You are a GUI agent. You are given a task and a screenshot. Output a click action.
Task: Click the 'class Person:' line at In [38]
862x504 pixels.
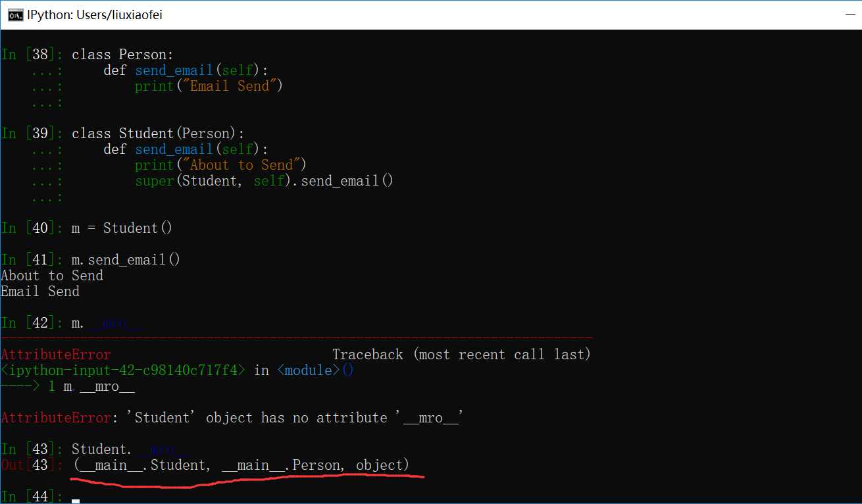coord(122,55)
